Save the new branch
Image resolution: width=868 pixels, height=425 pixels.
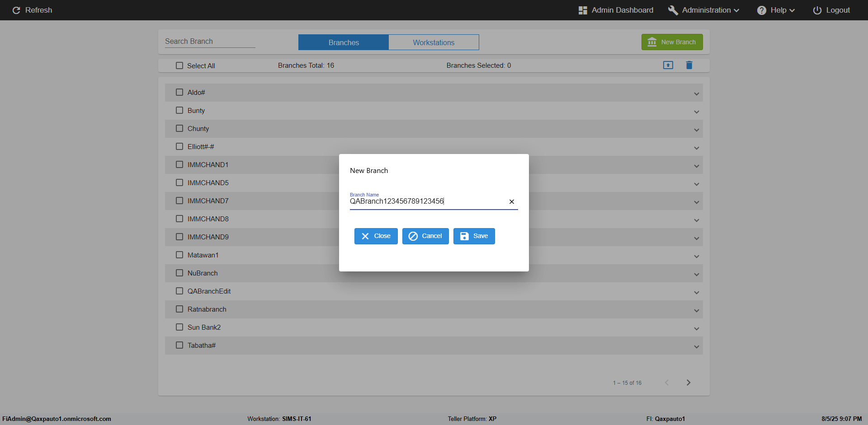(x=474, y=236)
